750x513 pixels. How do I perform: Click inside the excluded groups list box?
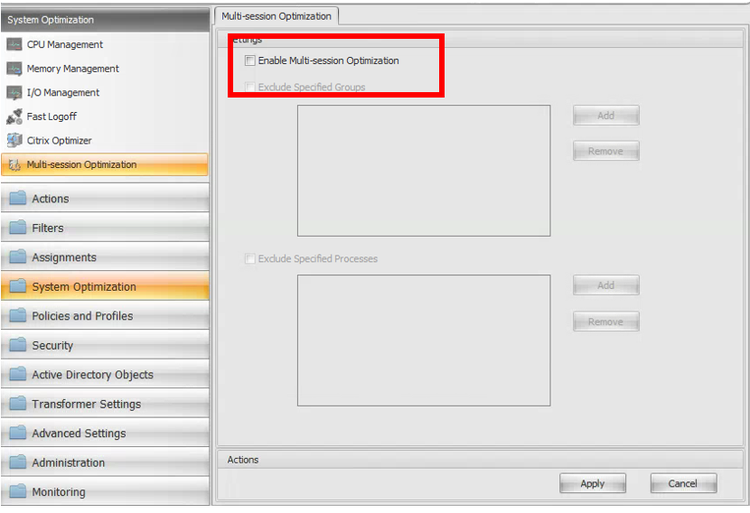click(424, 171)
